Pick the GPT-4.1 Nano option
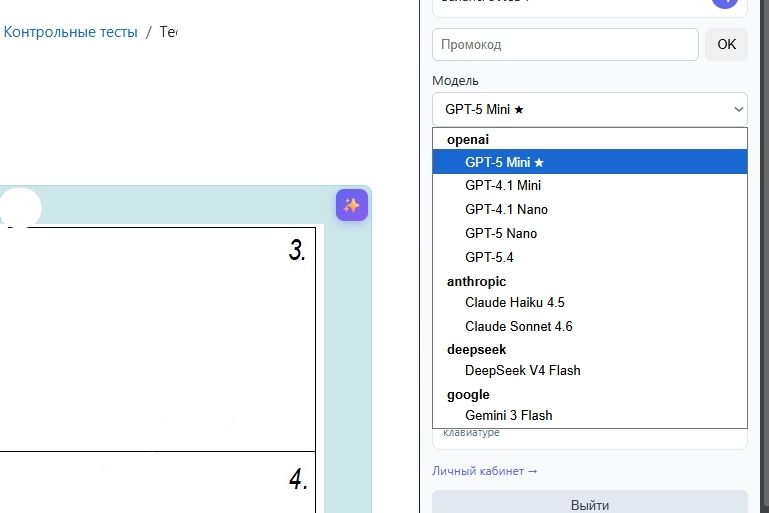Screen dimensions: 769x513 tap(590, 209)
